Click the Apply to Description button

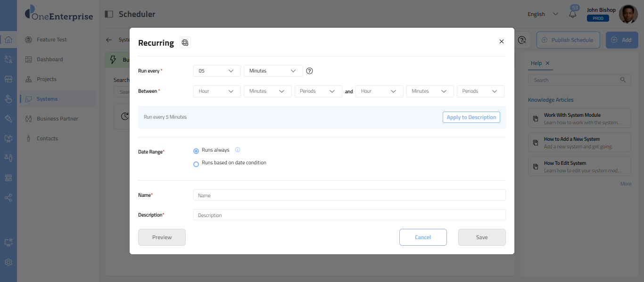(x=471, y=117)
